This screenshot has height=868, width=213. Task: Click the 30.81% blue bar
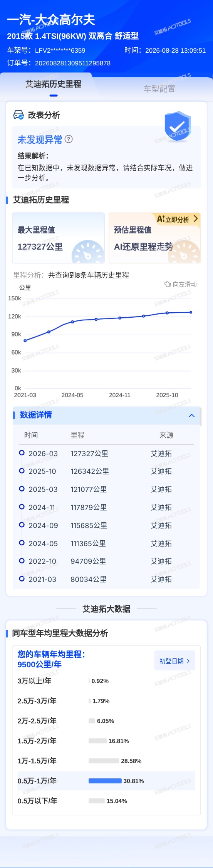[105, 781]
